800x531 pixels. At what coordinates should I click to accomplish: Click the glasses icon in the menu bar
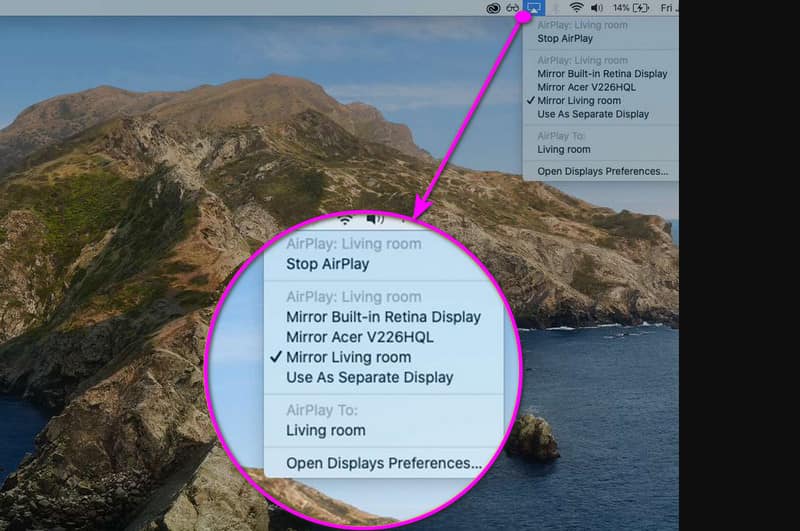[x=512, y=8]
